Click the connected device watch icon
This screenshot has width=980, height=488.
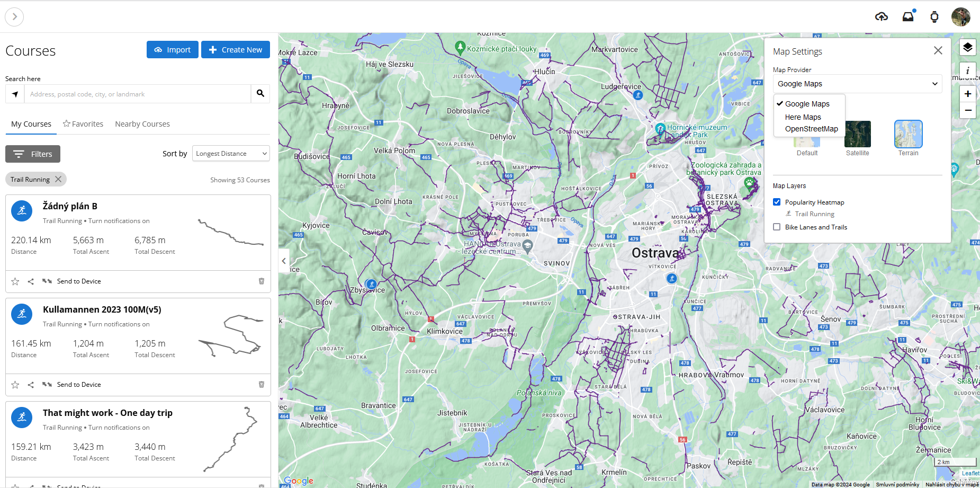coord(934,16)
